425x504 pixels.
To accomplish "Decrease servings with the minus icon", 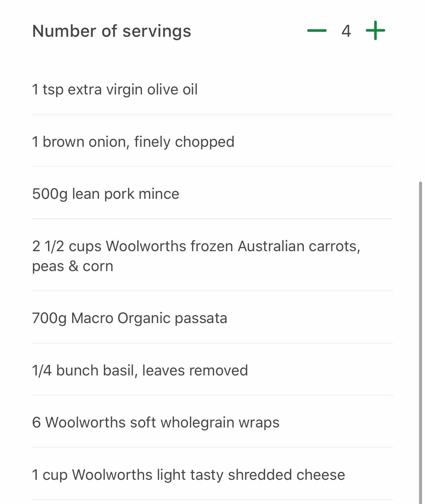I will point(317,30).
